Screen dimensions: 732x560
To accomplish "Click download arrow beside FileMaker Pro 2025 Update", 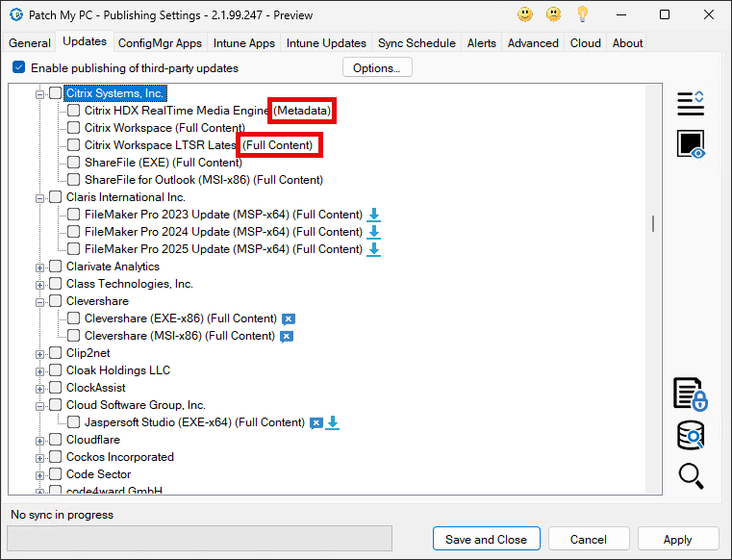I will point(373,249).
